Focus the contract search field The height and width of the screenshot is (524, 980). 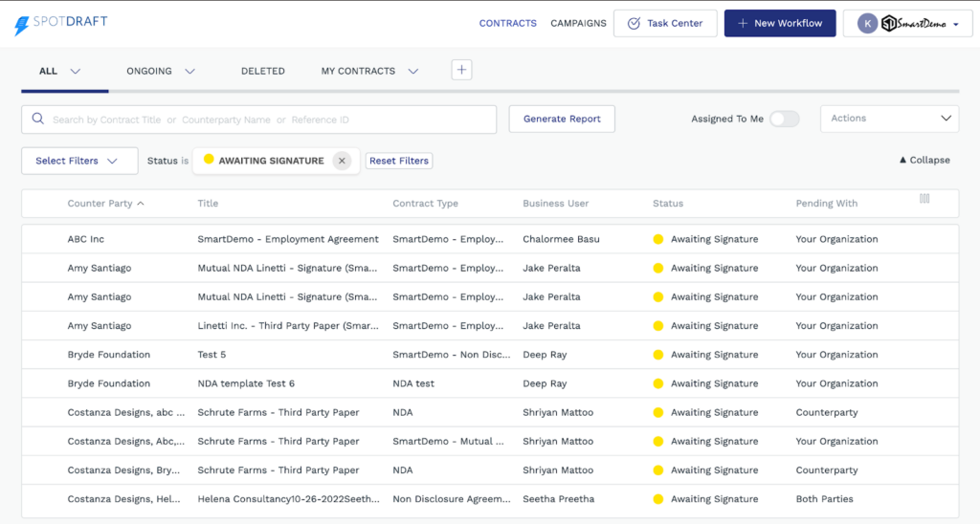(x=258, y=120)
